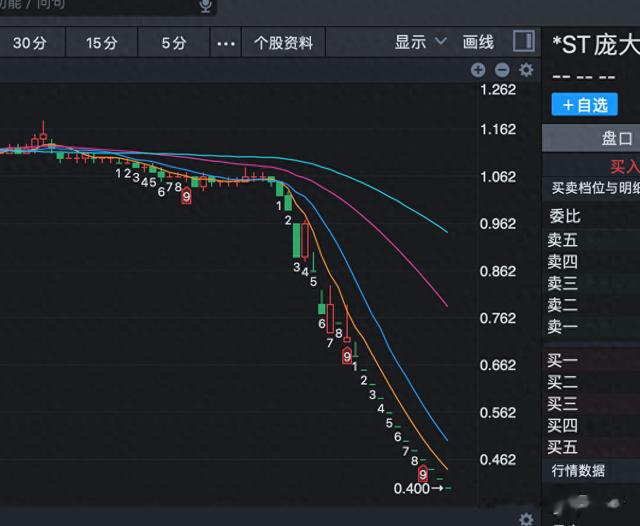Switch to the 30分 period tab
The width and height of the screenshot is (640, 526).
point(29,43)
